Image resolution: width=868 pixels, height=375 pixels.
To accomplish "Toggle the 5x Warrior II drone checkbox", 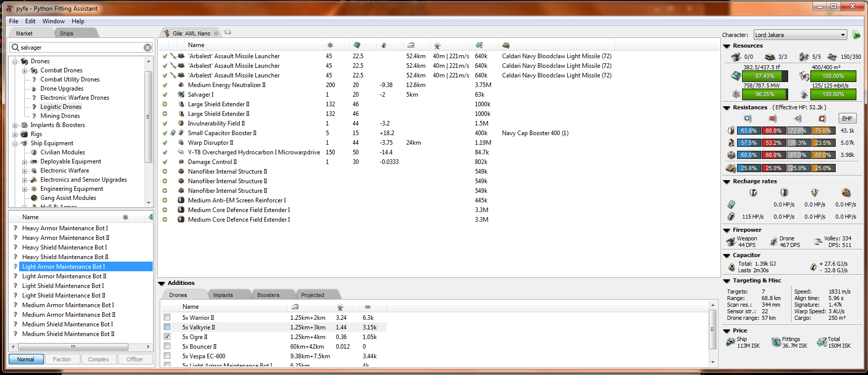I will click(167, 317).
